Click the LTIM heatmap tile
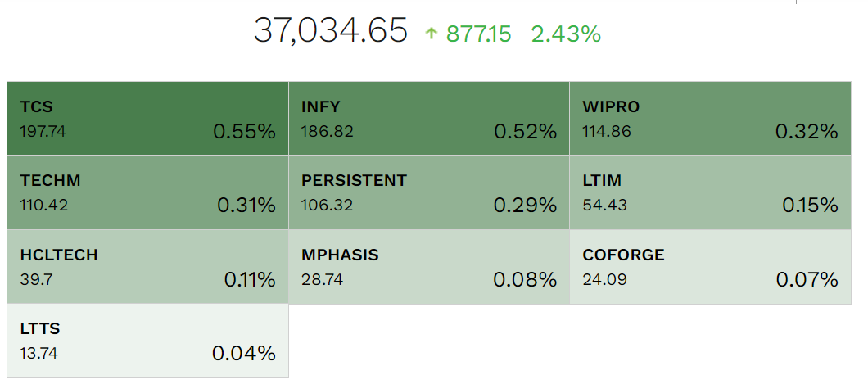 pyautogui.click(x=711, y=192)
